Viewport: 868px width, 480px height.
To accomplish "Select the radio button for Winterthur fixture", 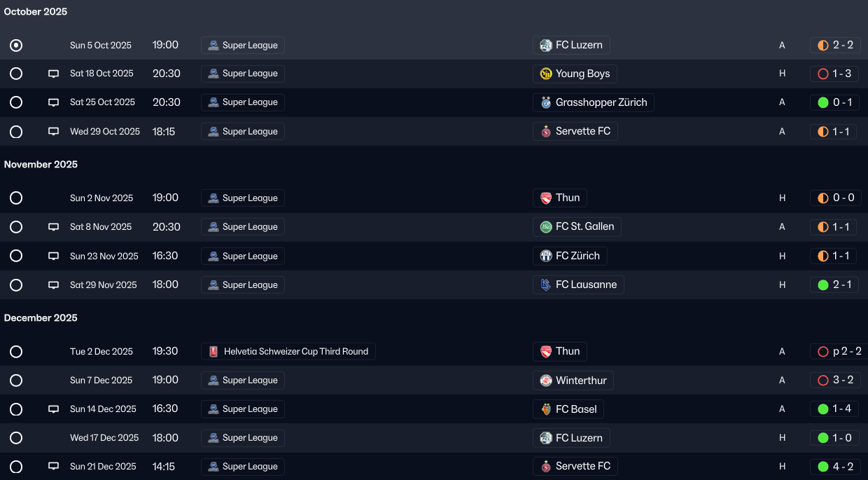I will tap(16, 380).
